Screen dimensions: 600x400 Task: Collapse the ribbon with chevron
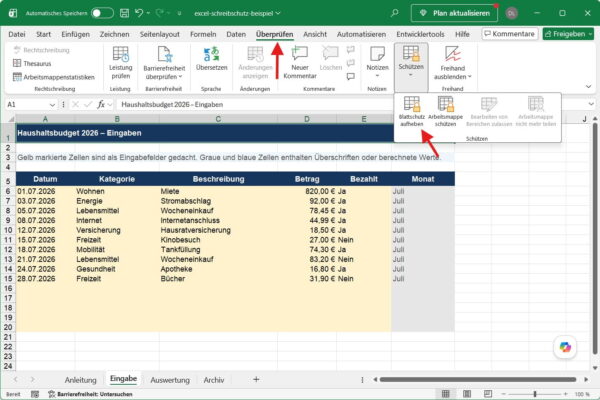pos(589,87)
